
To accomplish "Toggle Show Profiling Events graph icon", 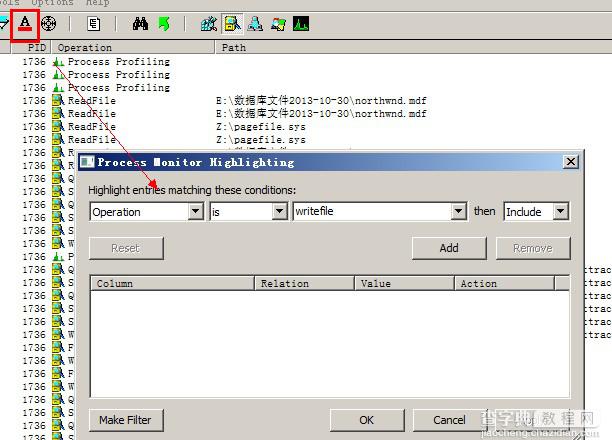I will tap(301, 24).
